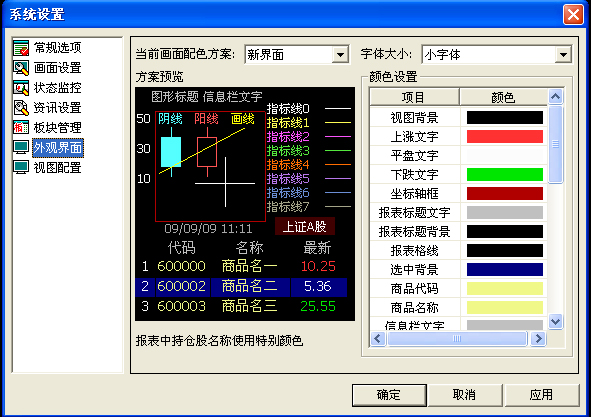Select the 外观界面 sidebar label
The image size is (591, 417).
(58, 147)
